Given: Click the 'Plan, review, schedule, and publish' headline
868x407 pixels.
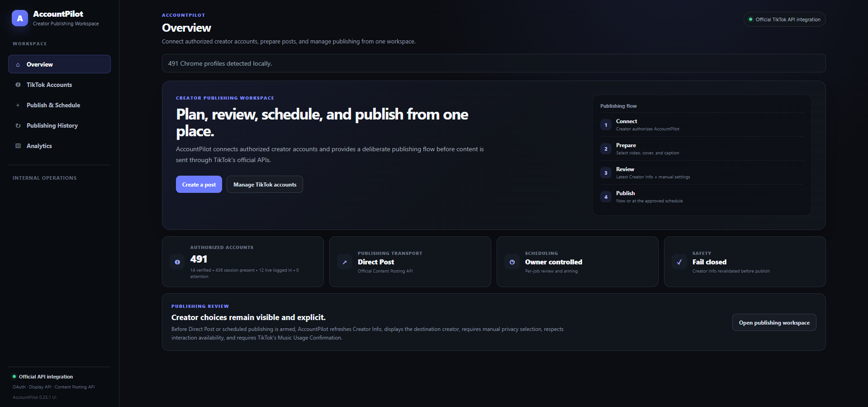Looking at the screenshot, I should (x=322, y=123).
